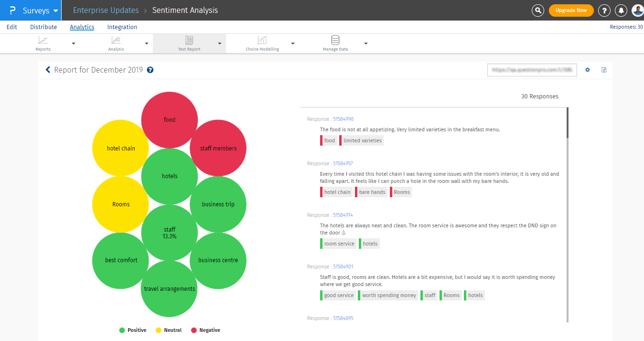Open notifications via the bell icon

[x=621, y=10]
